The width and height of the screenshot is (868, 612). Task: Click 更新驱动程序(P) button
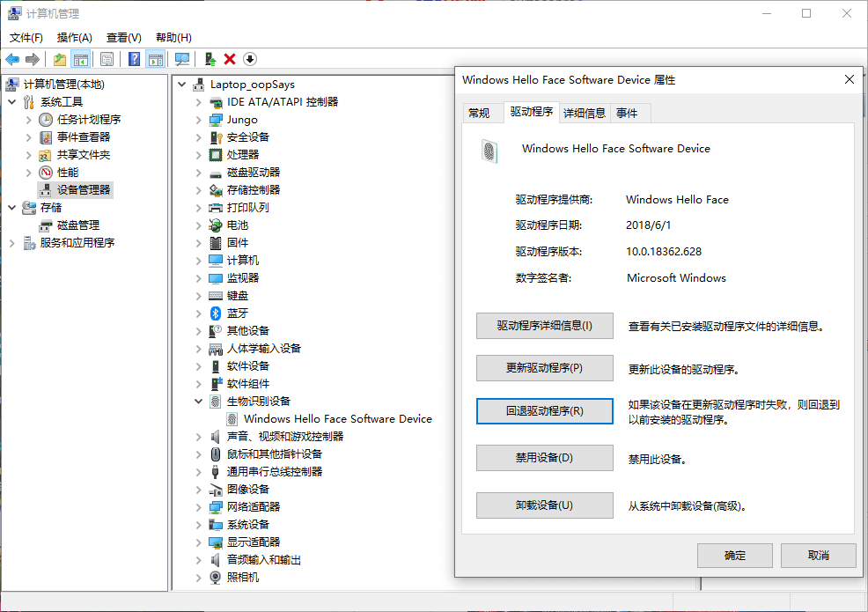click(545, 368)
